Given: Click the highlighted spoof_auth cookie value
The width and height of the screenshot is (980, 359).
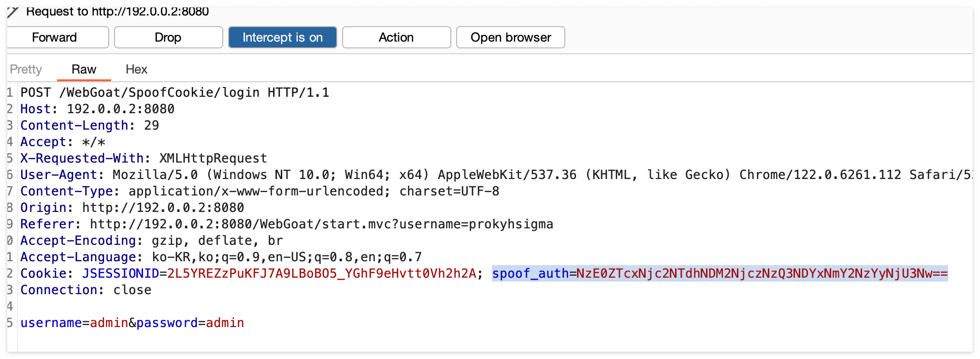Looking at the screenshot, I should click(x=762, y=273).
